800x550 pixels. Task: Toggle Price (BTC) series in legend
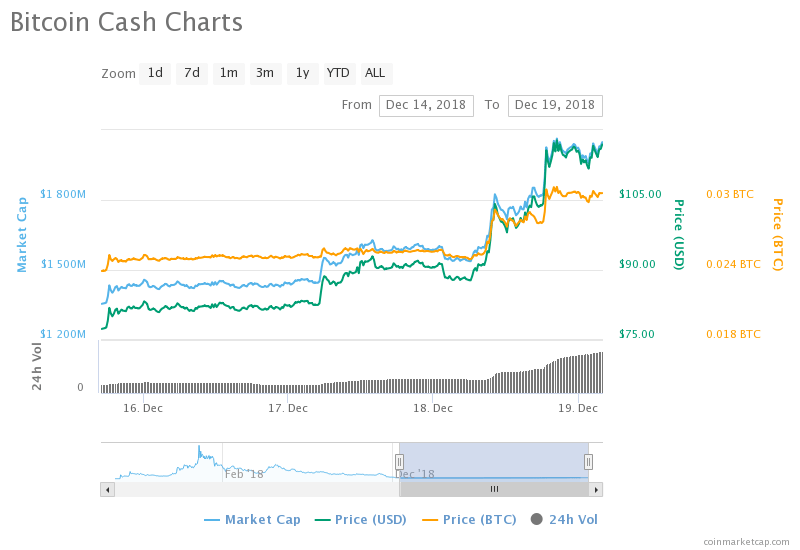tap(469, 520)
